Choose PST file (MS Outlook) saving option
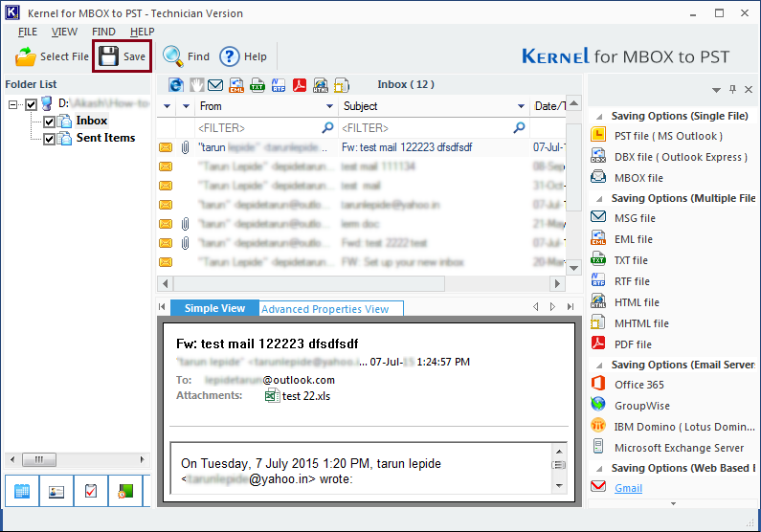This screenshot has width=761, height=532. 668,136
